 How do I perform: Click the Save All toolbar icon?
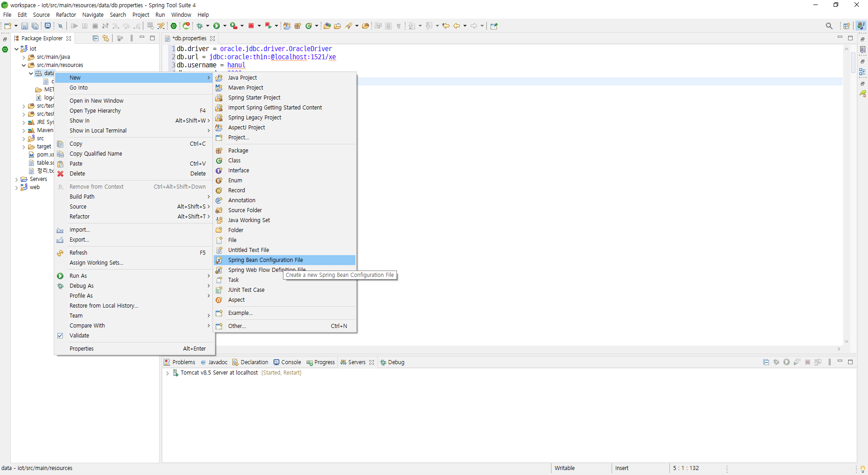point(35,26)
